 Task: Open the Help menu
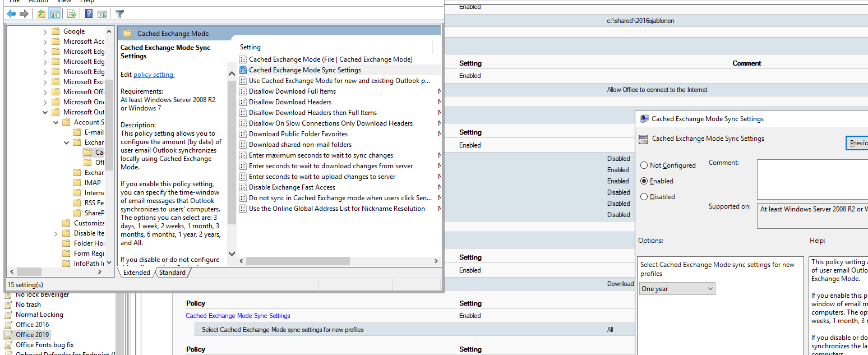pos(86,2)
